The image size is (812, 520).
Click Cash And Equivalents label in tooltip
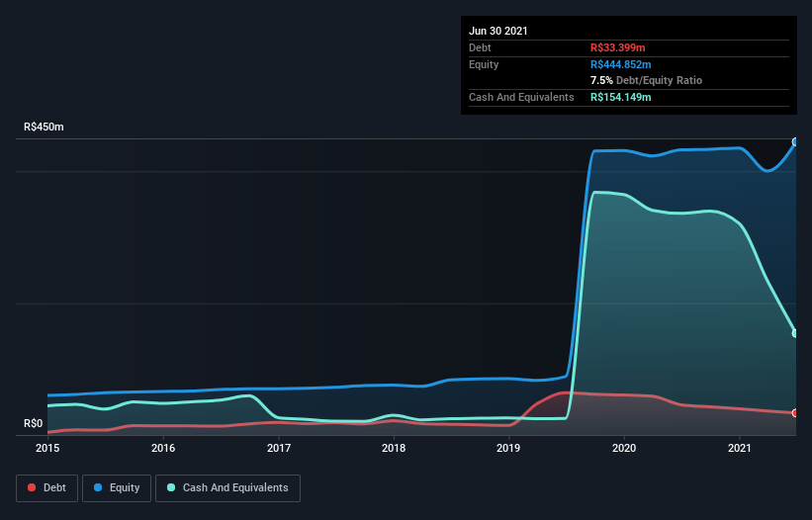point(521,97)
